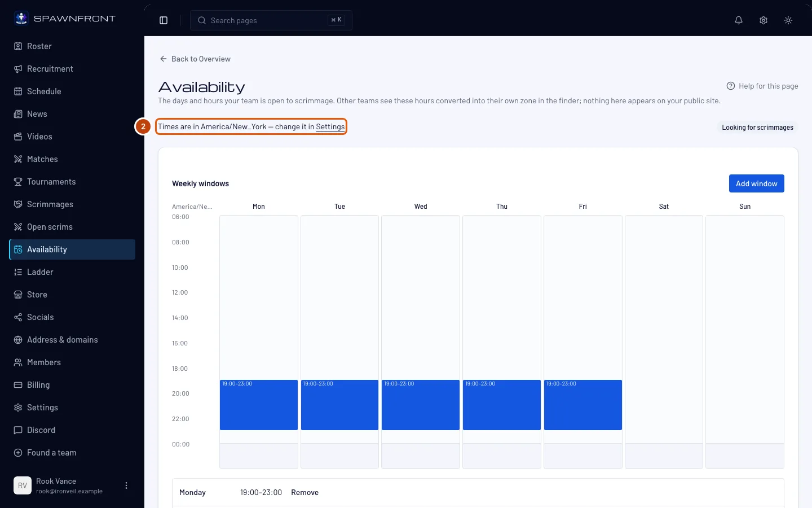Click the Ladder list icon
This screenshot has height=508, width=812.
pos(18,272)
